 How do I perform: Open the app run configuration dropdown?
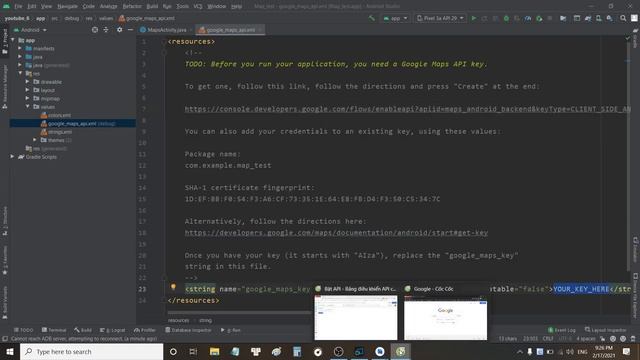point(396,18)
